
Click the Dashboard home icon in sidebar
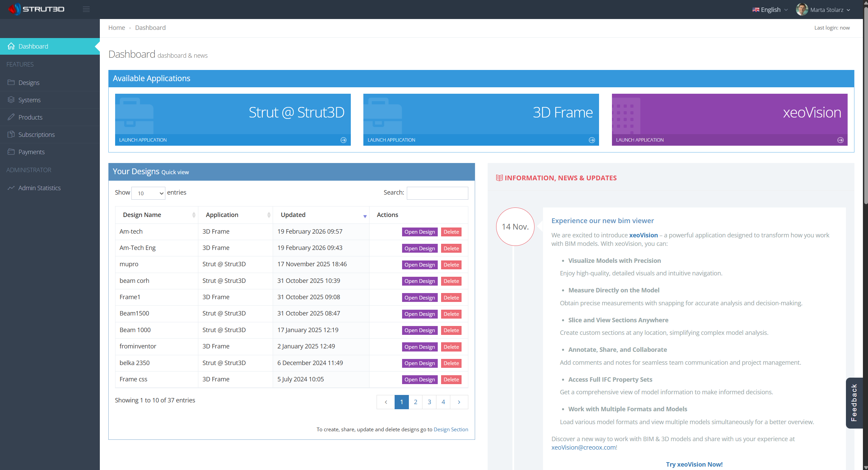click(x=11, y=46)
